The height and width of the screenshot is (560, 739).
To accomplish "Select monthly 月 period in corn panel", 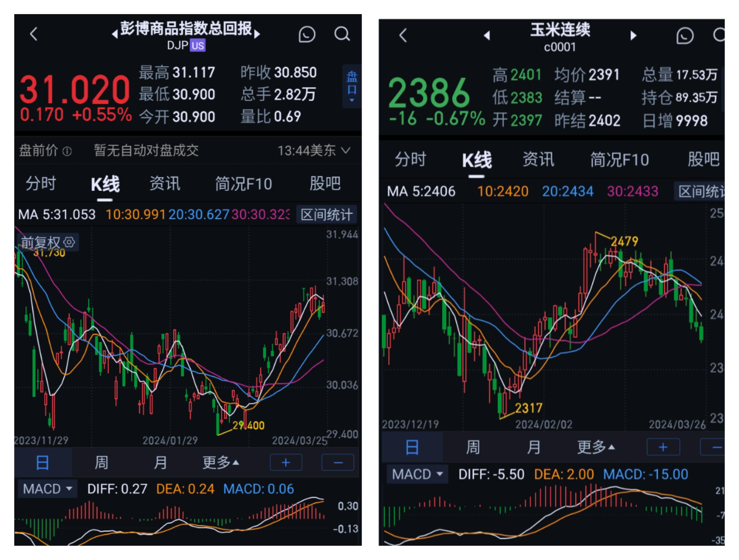I will (534, 447).
